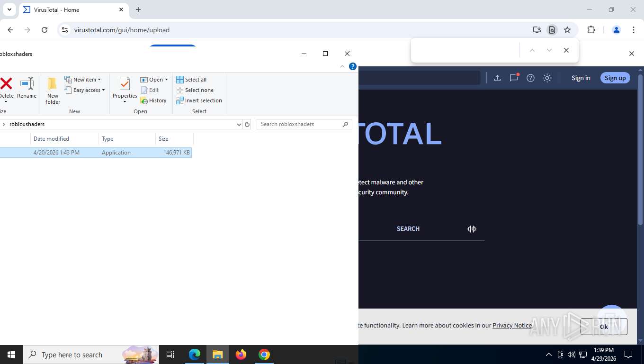This screenshot has height=364, width=644.
Task: Go back in Chrome
Action: pyautogui.click(x=10, y=30)
